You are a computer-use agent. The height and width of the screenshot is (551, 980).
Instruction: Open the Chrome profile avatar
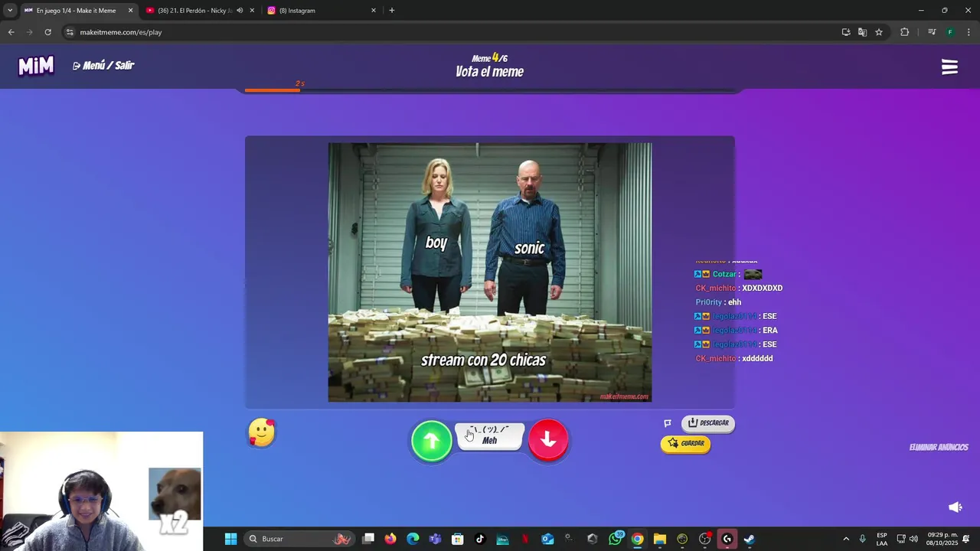tap(950, 32)
